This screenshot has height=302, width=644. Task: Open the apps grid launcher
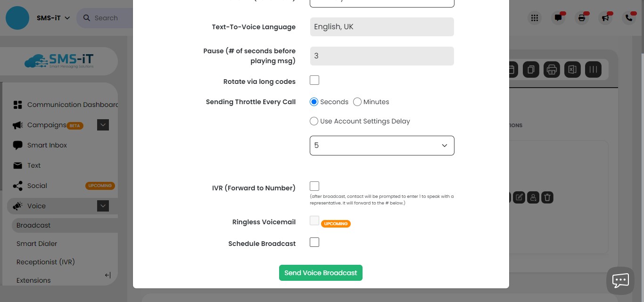[535, 17]
